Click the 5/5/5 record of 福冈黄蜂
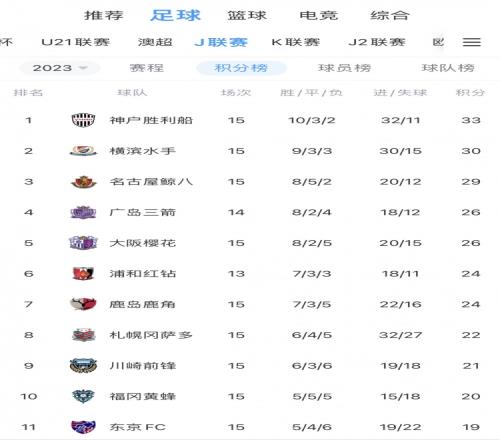 (312, 396)
